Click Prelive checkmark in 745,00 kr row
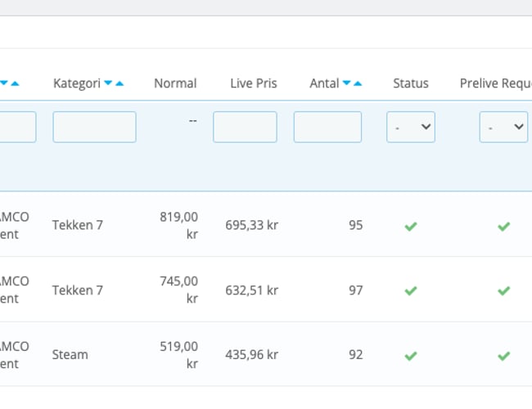The height and width of the screenshot is (409, 532). click(503, 290)
